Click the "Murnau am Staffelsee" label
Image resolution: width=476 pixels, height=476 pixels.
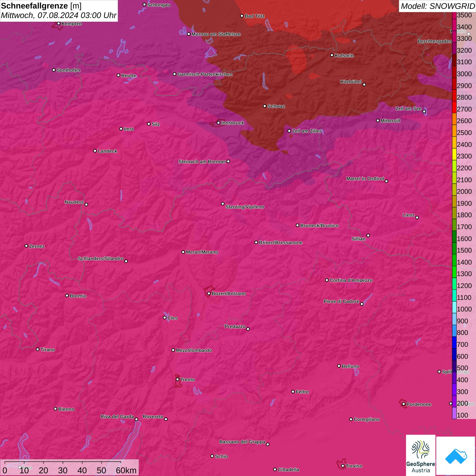(216, 34)
